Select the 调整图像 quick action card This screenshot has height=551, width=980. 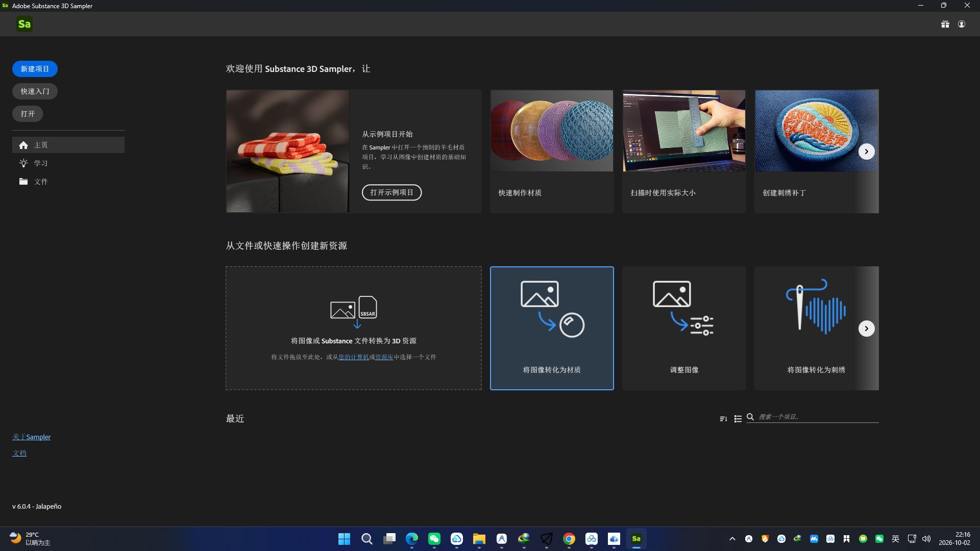pyautogui.click(x=684, y=328)
